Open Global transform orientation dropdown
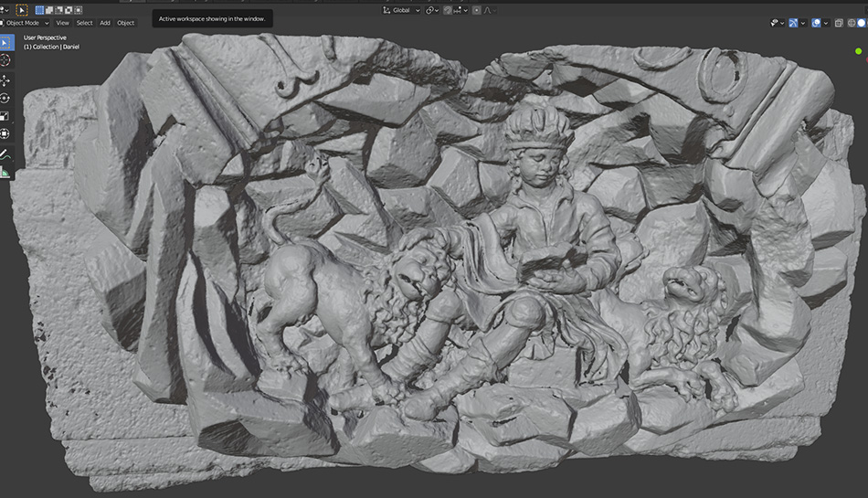Viewport: 868px width, 498px height. pyautogui.click(x=401, y=10)
